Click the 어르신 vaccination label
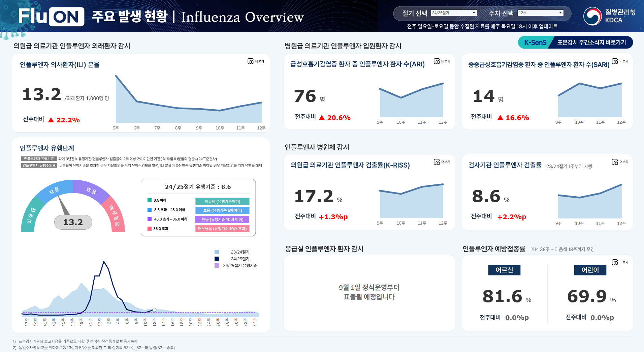 504,270
